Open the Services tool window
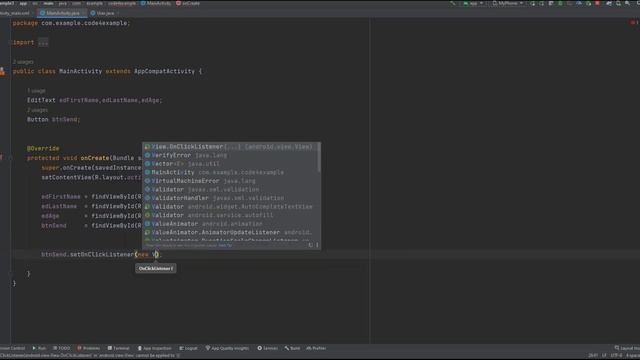Screen dimensions: 640x360 [267, 348]
